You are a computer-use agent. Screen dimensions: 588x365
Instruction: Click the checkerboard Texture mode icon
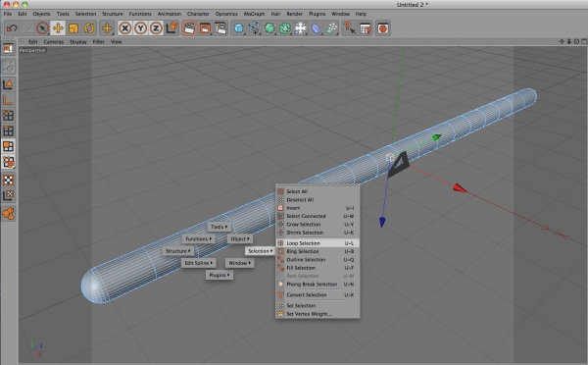(8, 180)
